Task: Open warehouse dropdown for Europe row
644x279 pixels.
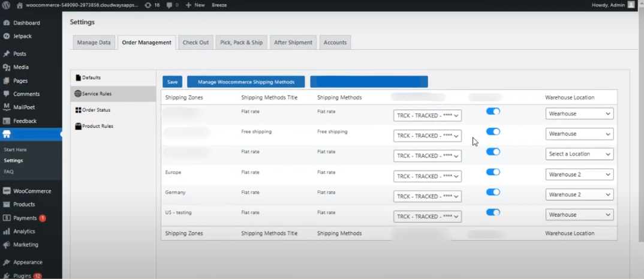Action: pyautogui.click(x=579, y=175)
